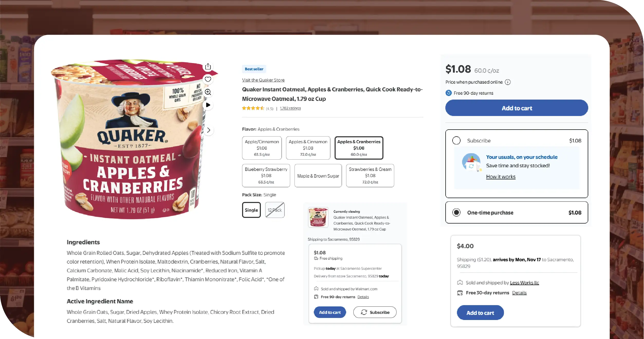Click the info icon beside online price note
This screenshot has height=339, width=644.
pyautogui.click(x=508, y=82)
